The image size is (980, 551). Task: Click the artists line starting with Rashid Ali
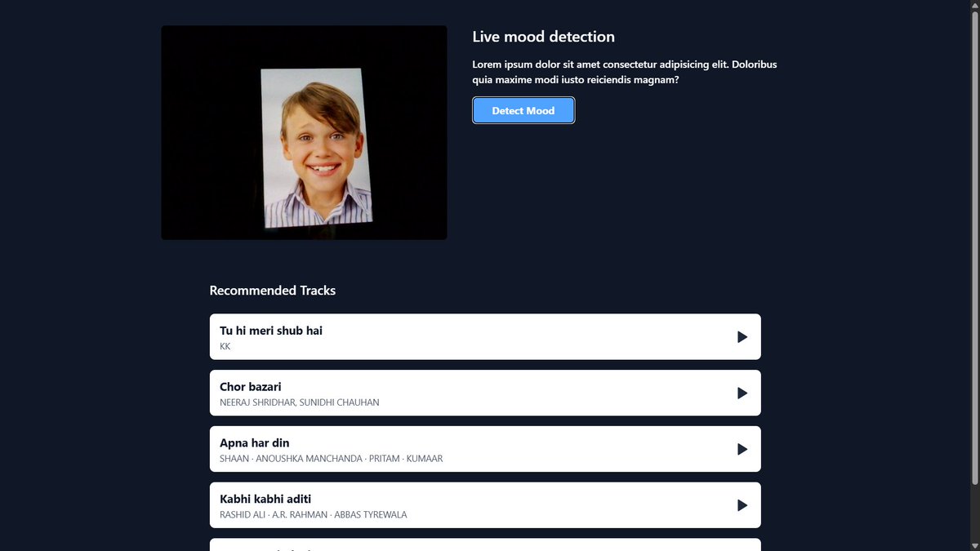click(314, 515)
